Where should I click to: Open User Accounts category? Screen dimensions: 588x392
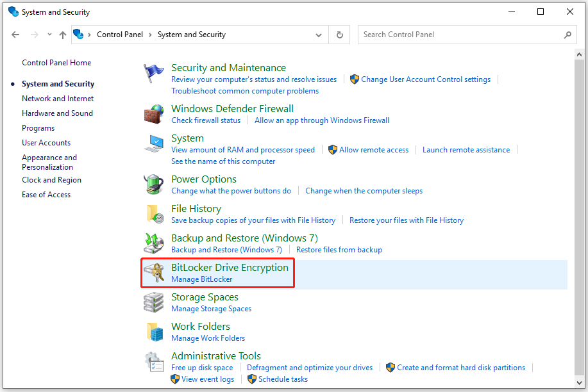pos(46,143)
